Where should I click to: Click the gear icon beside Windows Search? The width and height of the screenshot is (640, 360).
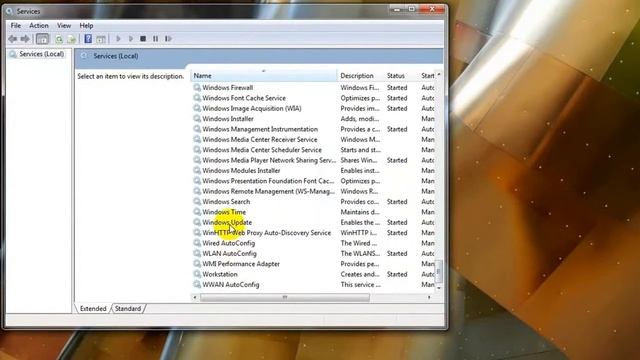(x=197, y=202)
